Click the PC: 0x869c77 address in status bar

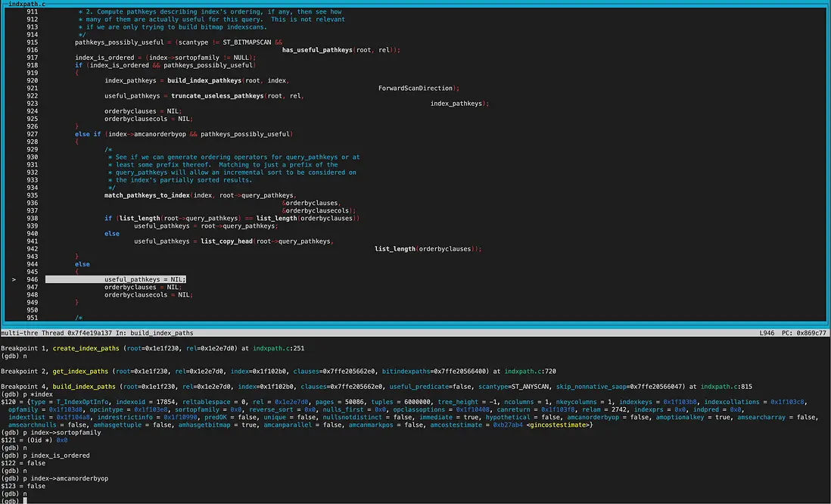coord(805,333)
